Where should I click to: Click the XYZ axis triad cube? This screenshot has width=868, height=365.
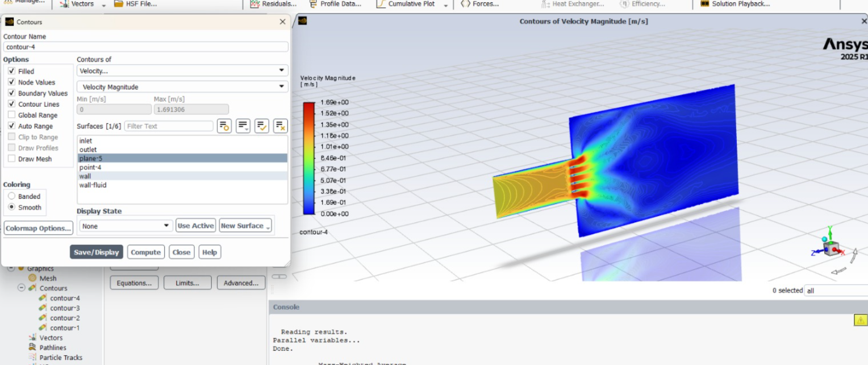tap(831, 248)
